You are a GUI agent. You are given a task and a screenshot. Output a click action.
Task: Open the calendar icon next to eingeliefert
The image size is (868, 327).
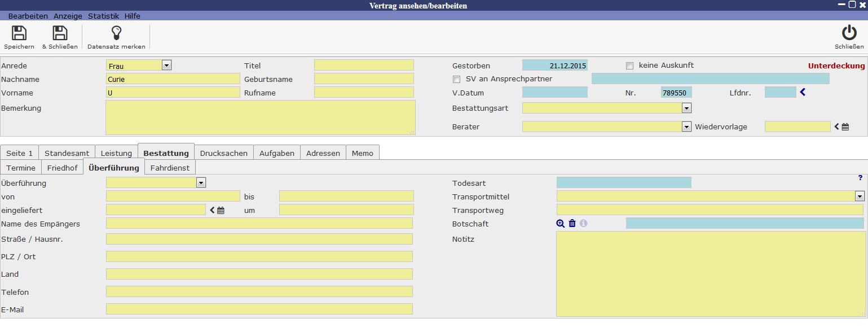click(221, 211)
